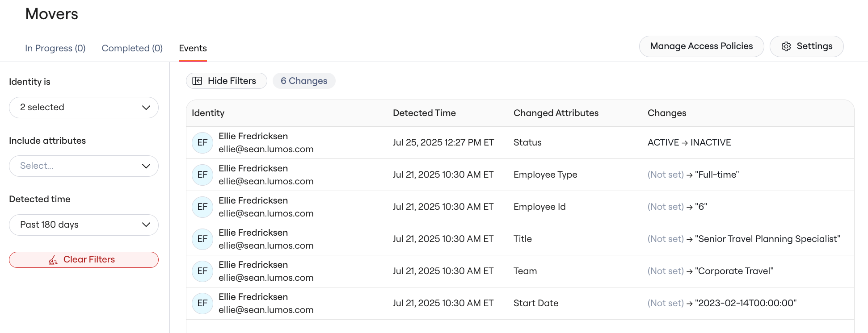Click the ACTIVE → INACTIVE change value
The height and width of the screenshot is (333, 868).
[689, 142]
